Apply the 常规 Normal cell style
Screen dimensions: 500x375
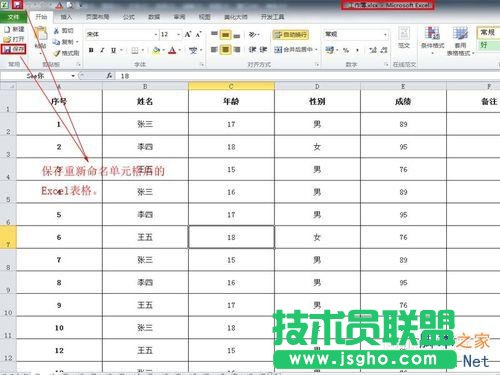(489, 32)
